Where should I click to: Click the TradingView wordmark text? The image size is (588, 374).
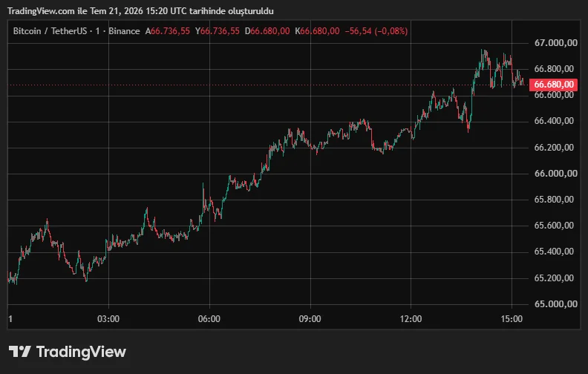pyautogui.click(x=81, y=352)
